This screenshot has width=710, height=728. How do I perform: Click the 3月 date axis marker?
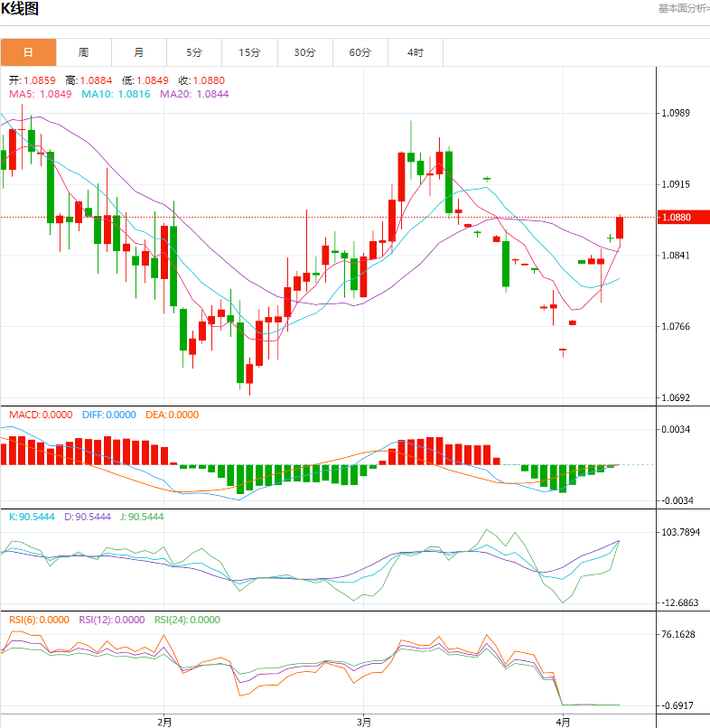point(364,722)
